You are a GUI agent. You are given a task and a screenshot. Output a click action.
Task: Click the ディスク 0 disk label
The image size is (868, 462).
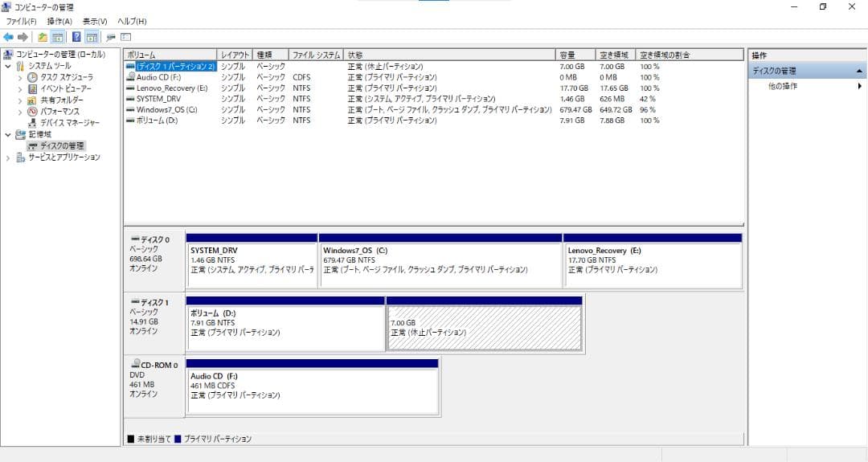point(155,239)
